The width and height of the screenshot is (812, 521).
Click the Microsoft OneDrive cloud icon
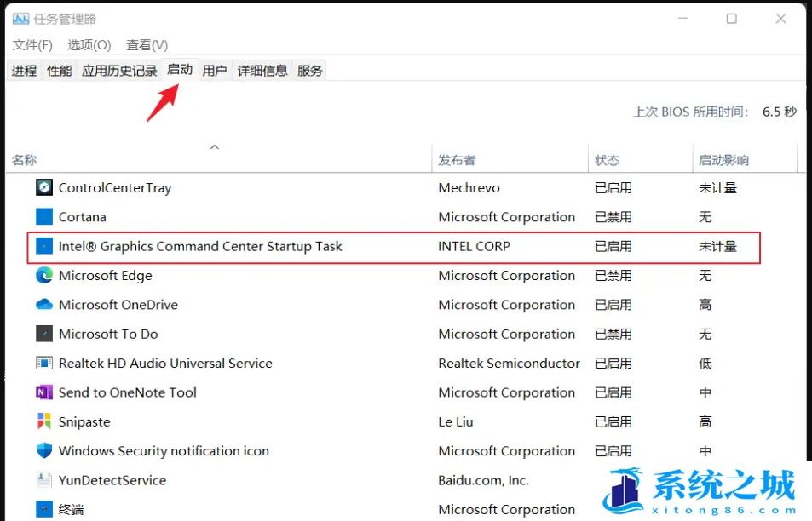(44, 305)
